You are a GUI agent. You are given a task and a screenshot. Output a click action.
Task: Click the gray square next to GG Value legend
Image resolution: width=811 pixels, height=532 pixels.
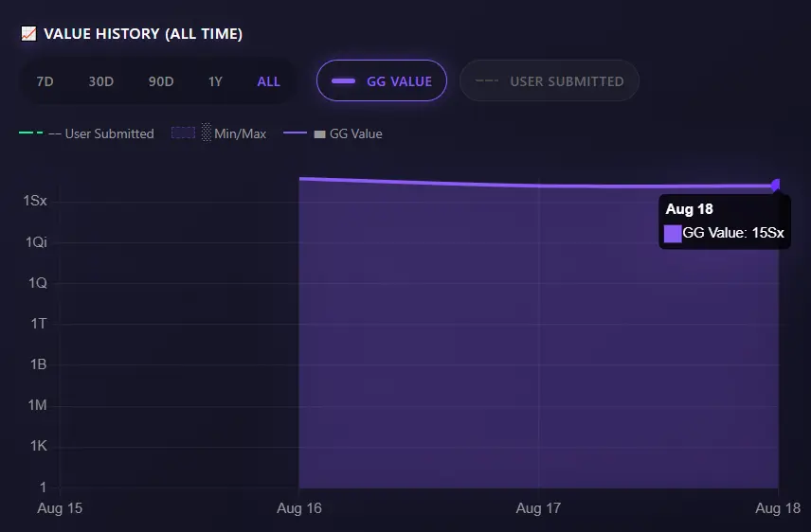tap(319, 133)
